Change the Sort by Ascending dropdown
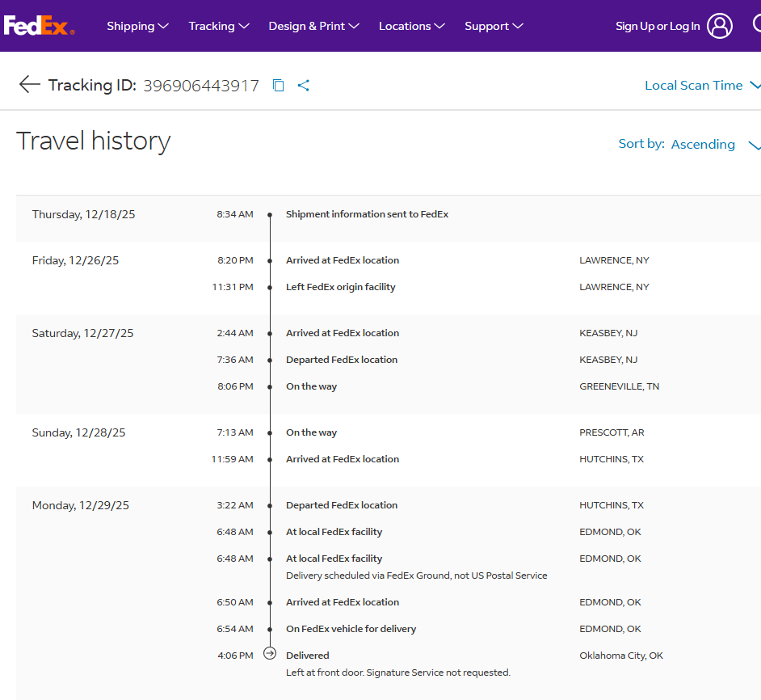Viewport: 761px width, 700px height. point(689,144)
